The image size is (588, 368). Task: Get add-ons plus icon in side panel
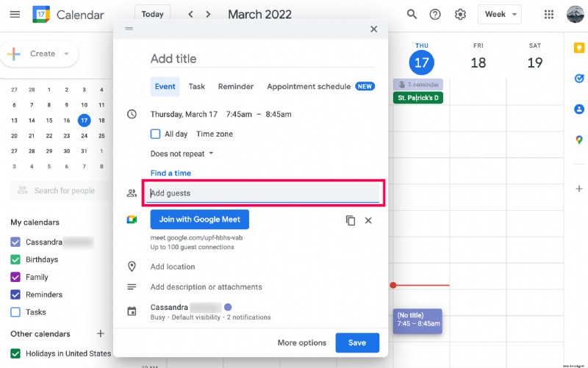coord(579,189)
